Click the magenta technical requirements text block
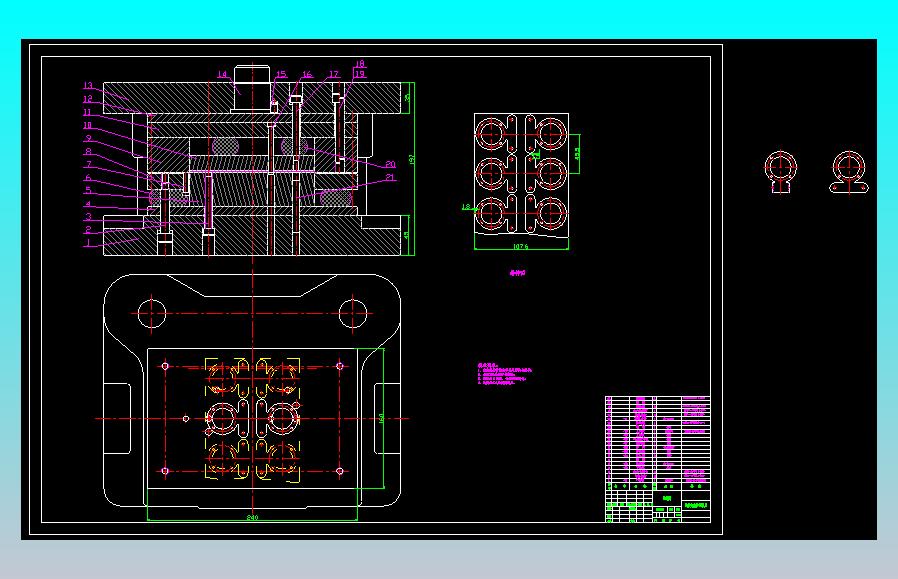 coord(505,373)
